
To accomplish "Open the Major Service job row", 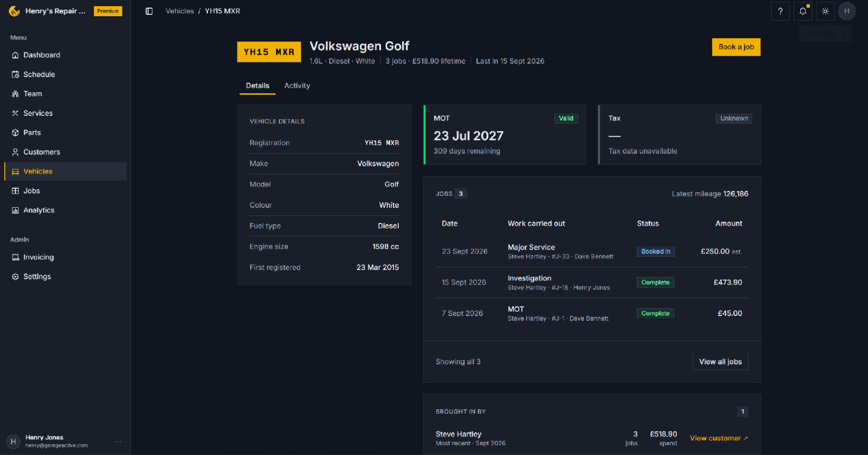I will [x=592, y=252].
